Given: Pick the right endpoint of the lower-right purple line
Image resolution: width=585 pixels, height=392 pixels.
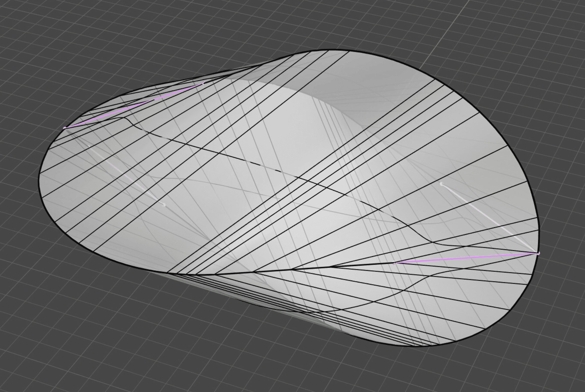Looking at the screenshot, I should coord(538,254).
